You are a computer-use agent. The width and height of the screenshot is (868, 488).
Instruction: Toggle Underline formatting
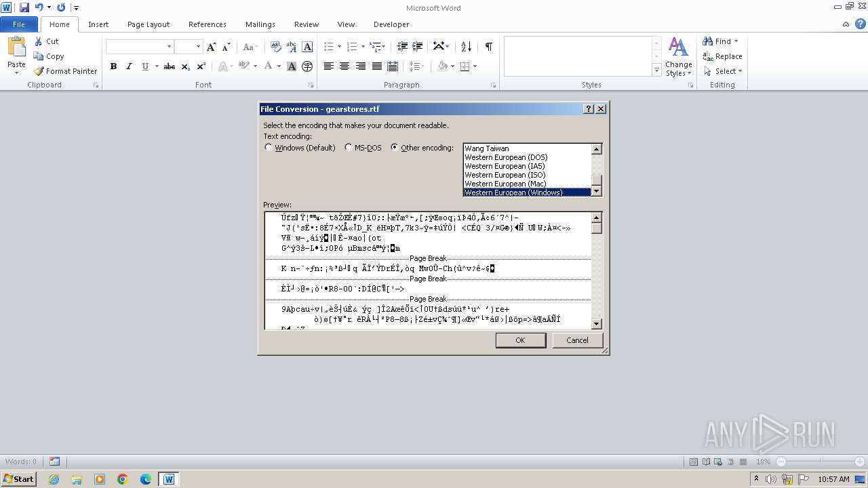(x=145, y=66)
